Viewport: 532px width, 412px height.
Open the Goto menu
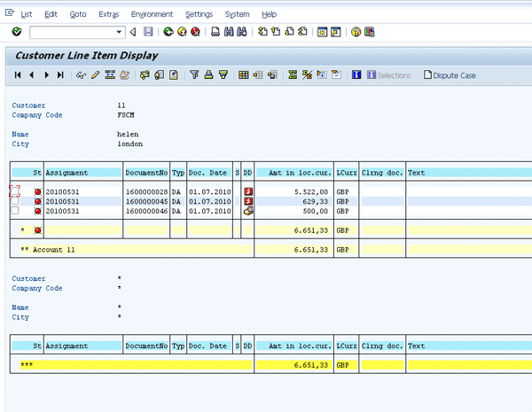(78, 14)
